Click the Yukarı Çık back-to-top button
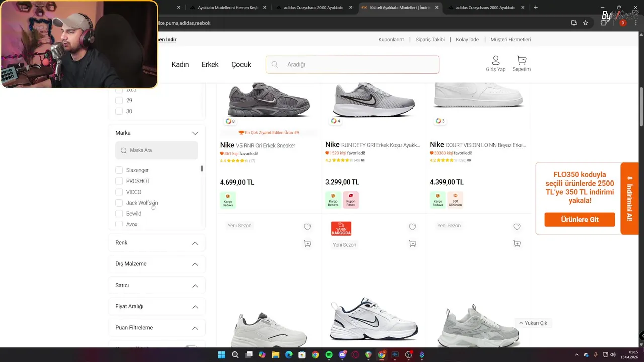This screenshot has width=644, height=362. 533,323
